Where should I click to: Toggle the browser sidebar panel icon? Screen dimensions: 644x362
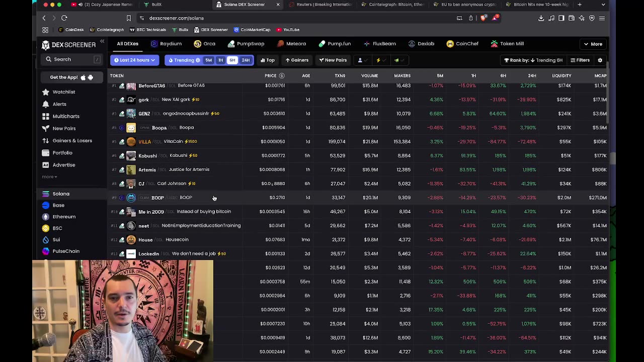pyautogui.click(x=561, y=18)
